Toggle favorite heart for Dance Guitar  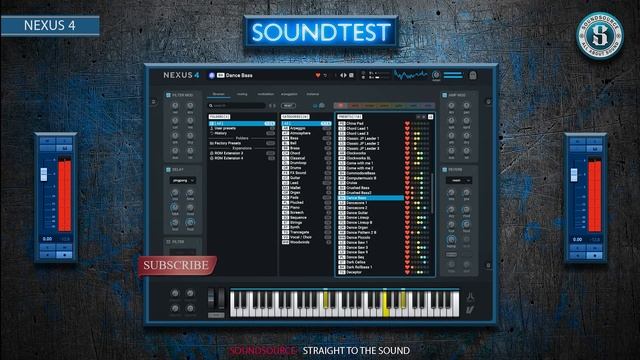(407, 213)
